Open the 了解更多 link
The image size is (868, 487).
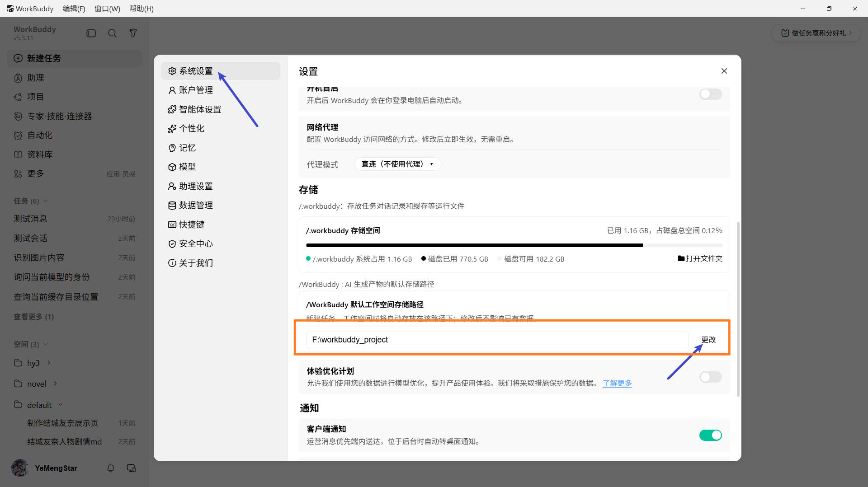click(617, 383)
